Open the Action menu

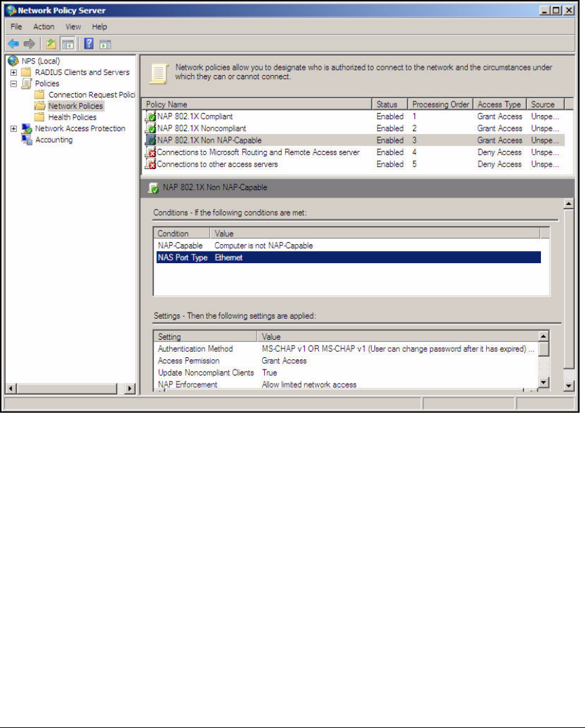tap(44, 26)
